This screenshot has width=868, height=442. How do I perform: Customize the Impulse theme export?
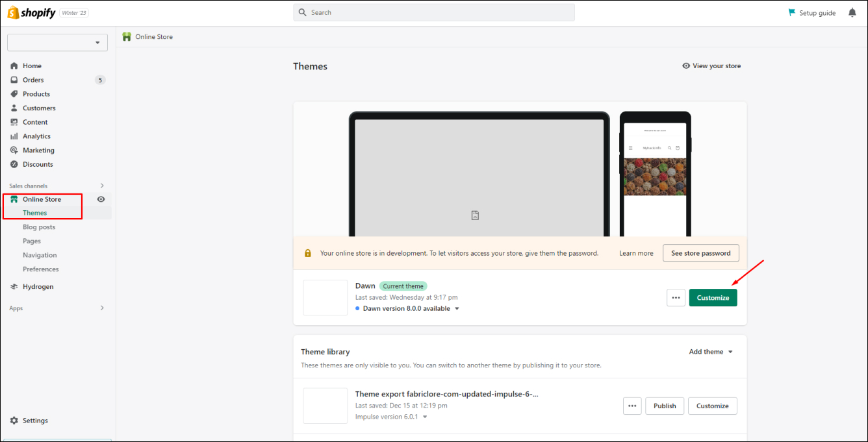(713, 406)
